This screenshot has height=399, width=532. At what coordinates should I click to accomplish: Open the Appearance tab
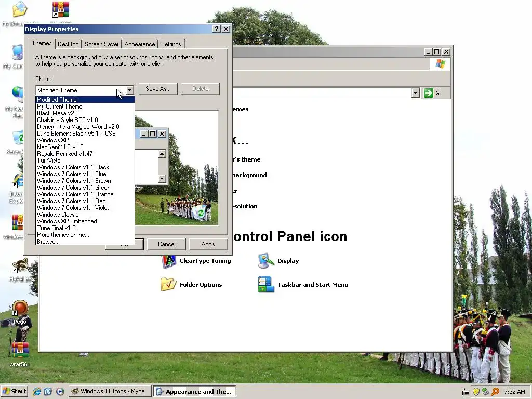click(x=139, y=44)
